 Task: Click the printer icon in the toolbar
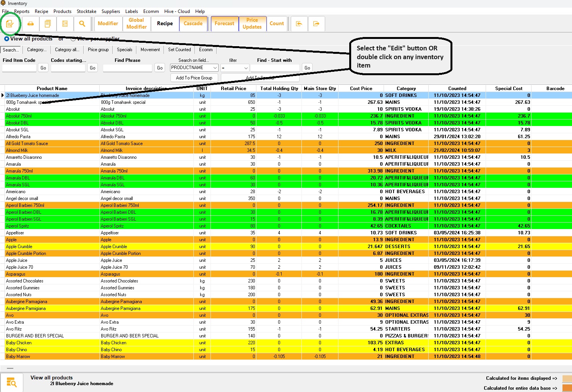31,24
